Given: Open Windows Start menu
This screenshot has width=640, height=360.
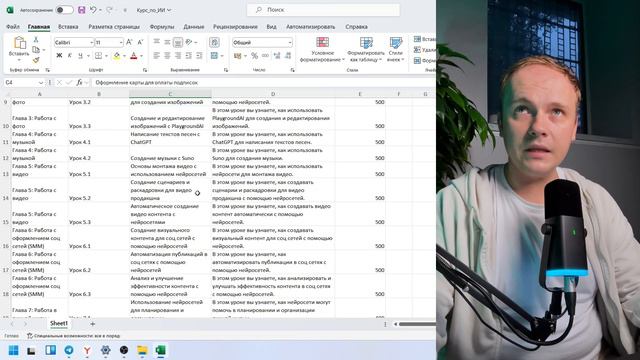Looking at the screenshot, I should click(x=13, y=350).
